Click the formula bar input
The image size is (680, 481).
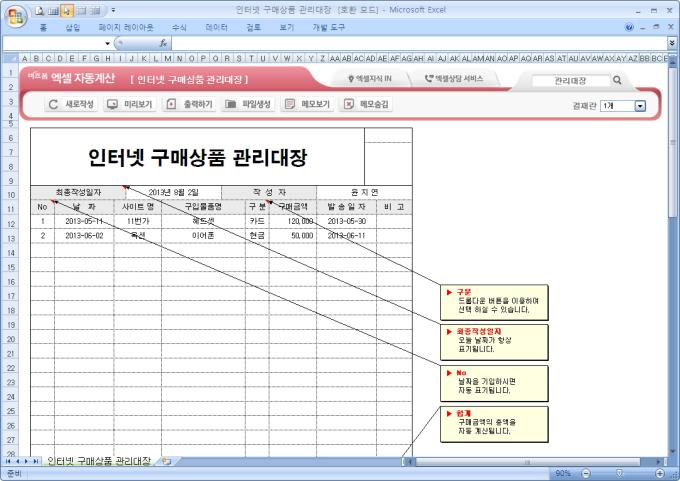(x=419, y=43)
